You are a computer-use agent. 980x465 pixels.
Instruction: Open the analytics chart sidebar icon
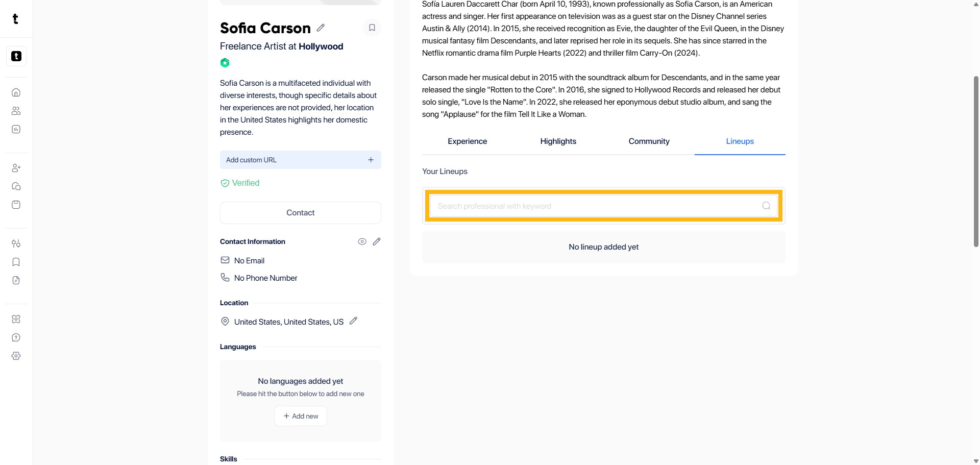coord(16,129)
